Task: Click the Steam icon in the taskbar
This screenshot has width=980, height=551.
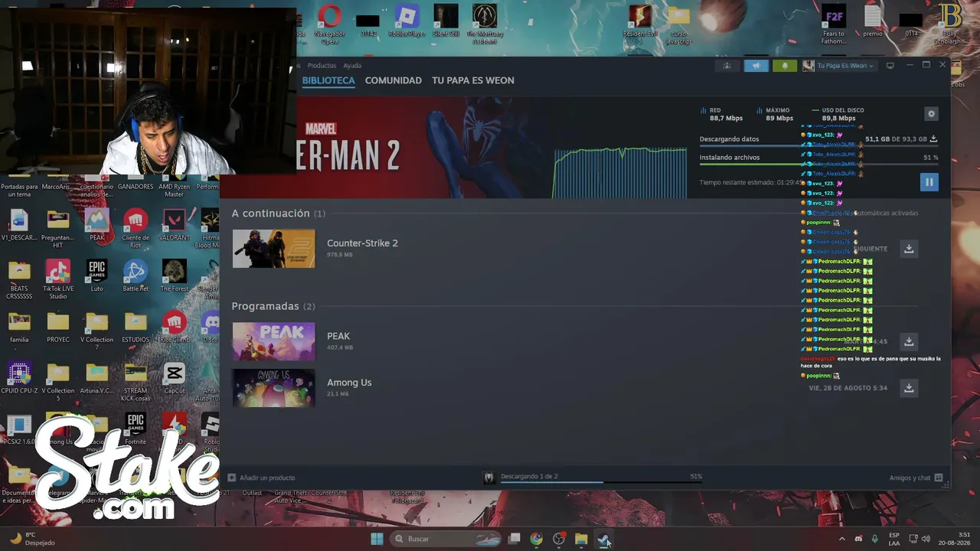Action: (604, 539)
